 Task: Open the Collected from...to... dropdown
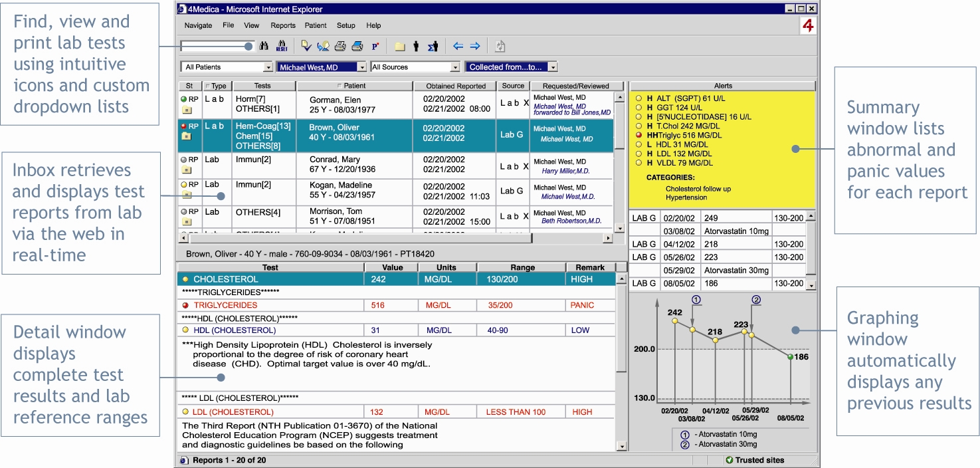(x=512, y=67)
